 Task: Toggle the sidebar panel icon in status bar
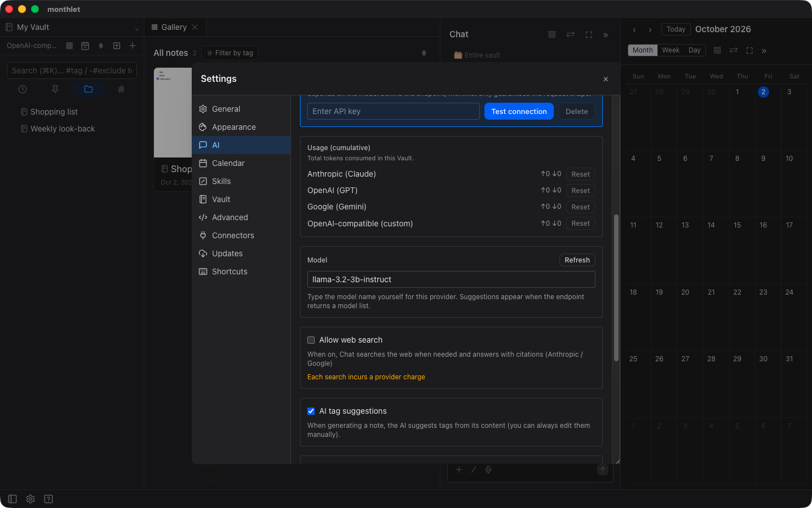coord(12,499)
